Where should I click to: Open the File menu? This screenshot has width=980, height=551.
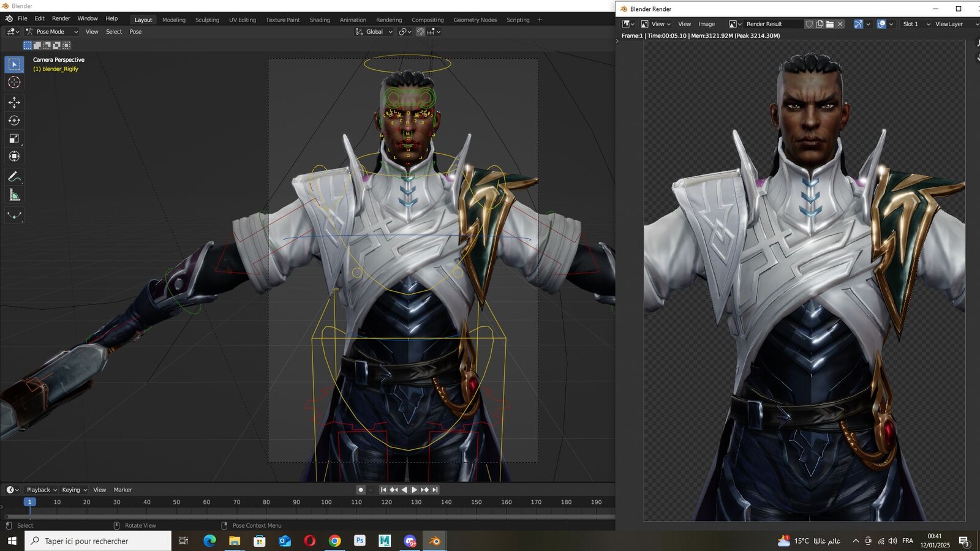point(23,18)
